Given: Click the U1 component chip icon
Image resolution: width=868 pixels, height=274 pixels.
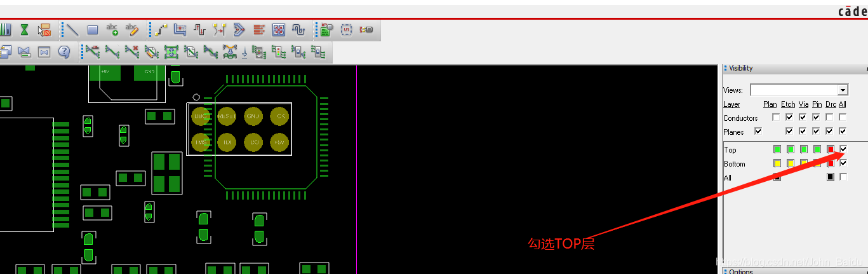Looking at the screenshot, I should tap(346, 30).
